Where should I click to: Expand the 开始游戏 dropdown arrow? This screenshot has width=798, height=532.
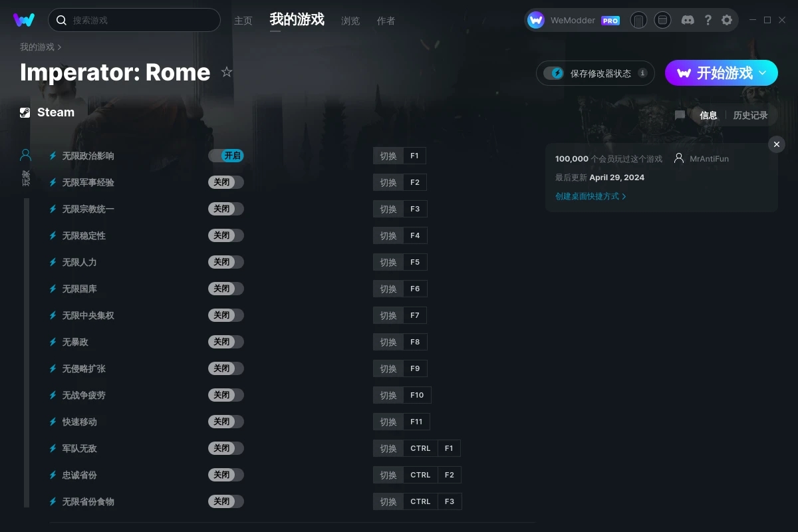coord(763,73)
